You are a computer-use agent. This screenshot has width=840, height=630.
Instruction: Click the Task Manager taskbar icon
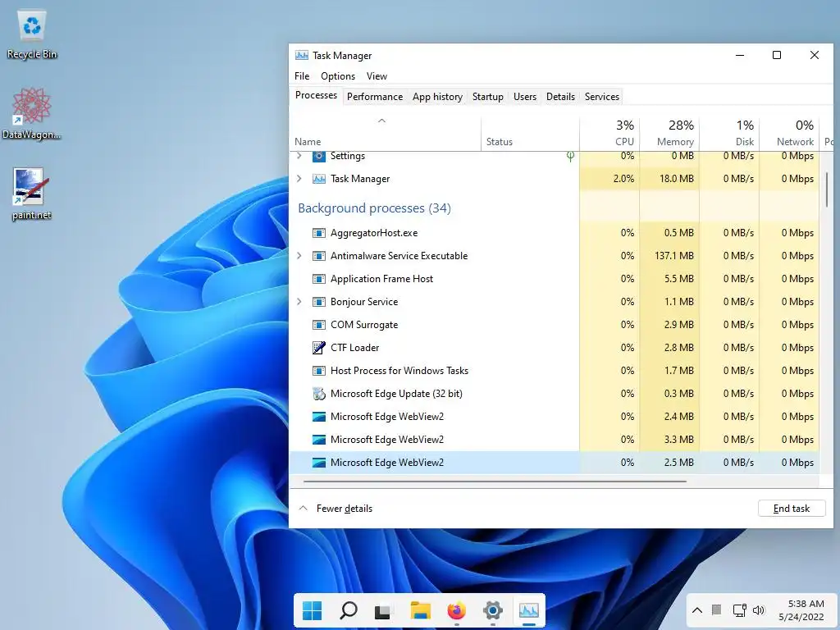click(x=529, y=610)
